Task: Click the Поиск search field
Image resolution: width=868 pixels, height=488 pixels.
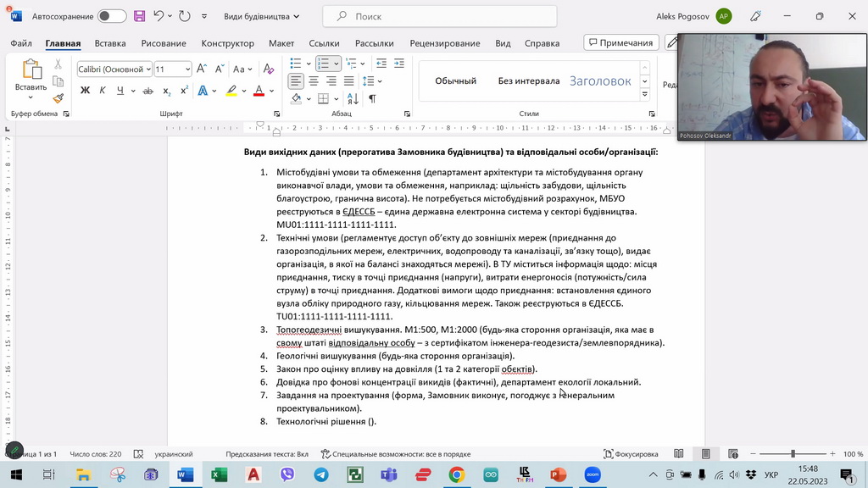Action: [440, 16]
